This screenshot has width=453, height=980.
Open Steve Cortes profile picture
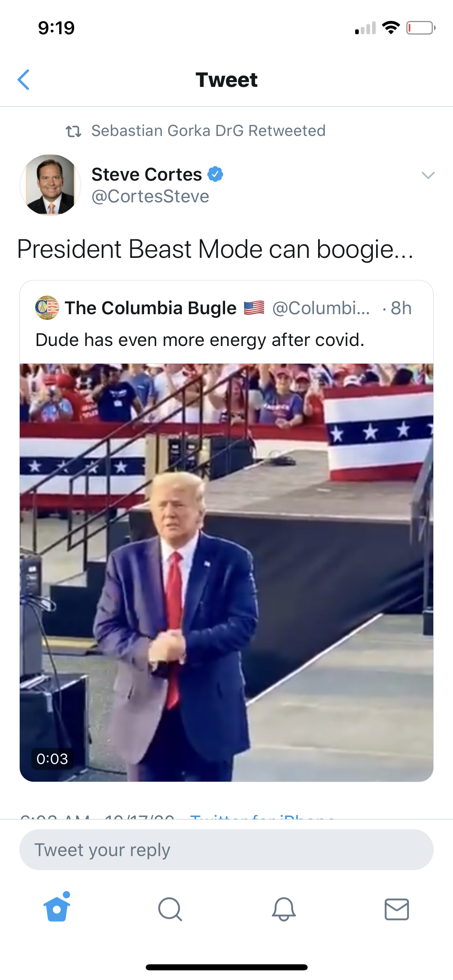50,185
